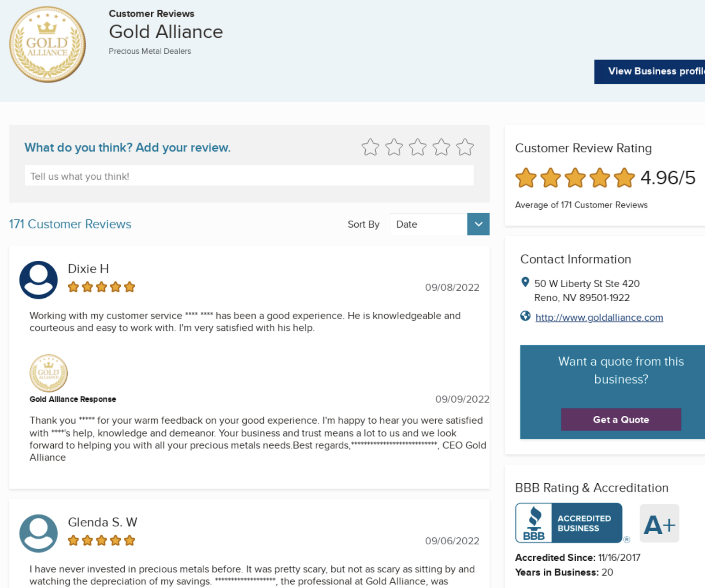The width and height of the screenshot is (705, 588).
Task: Open the Sort By Date dropdown
Action: pos(440,224)
